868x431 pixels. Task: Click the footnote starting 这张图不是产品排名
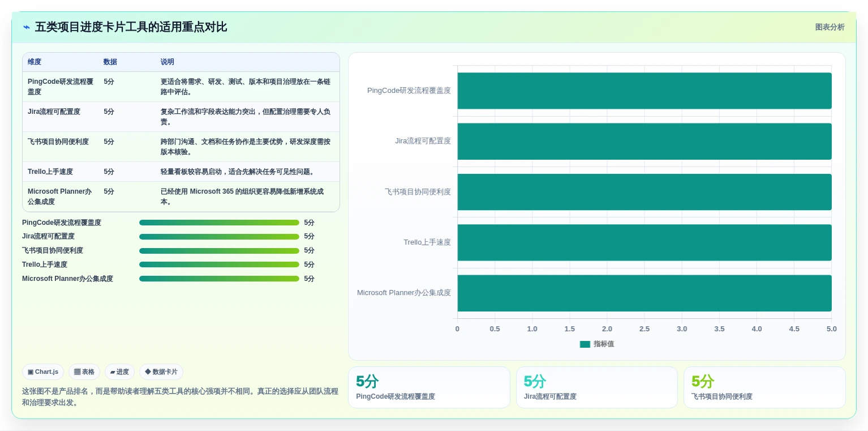pyautogui.click(x=180, y=397)
